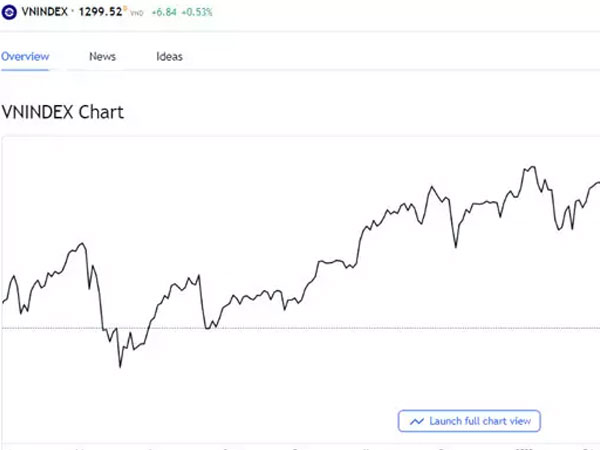Screen dimensions: 600x450
Task: Click the latest point at chart's right end
Action: pyautogui.click(x=598, y=183)
